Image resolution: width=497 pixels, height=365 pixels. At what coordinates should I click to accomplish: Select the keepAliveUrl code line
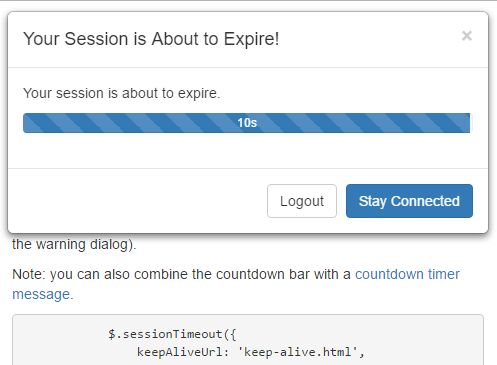pyautogui.click(x=251, y=352)
